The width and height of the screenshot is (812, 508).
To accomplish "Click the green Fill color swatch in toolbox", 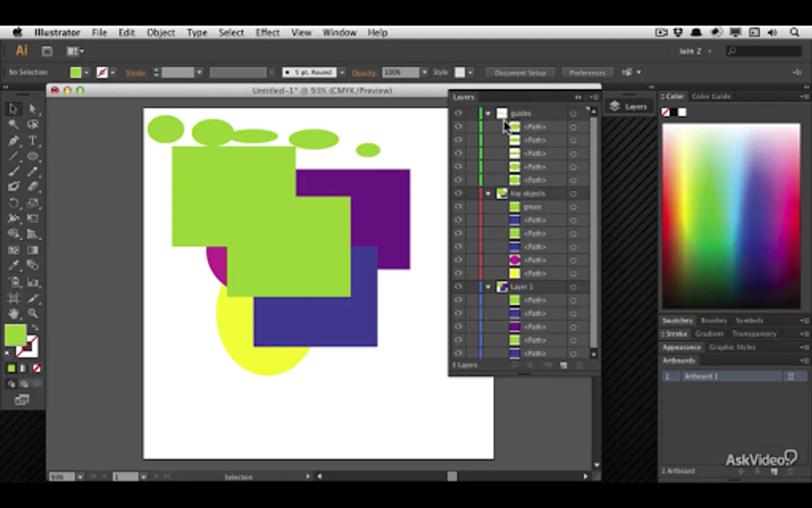I will click(15, 335).
